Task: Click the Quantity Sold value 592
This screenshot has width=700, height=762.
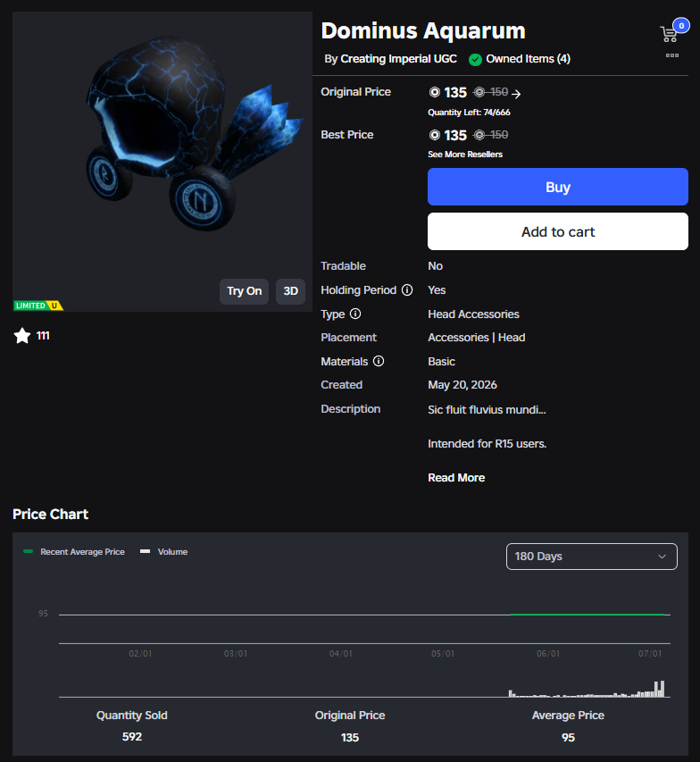Action: point(131,737)
